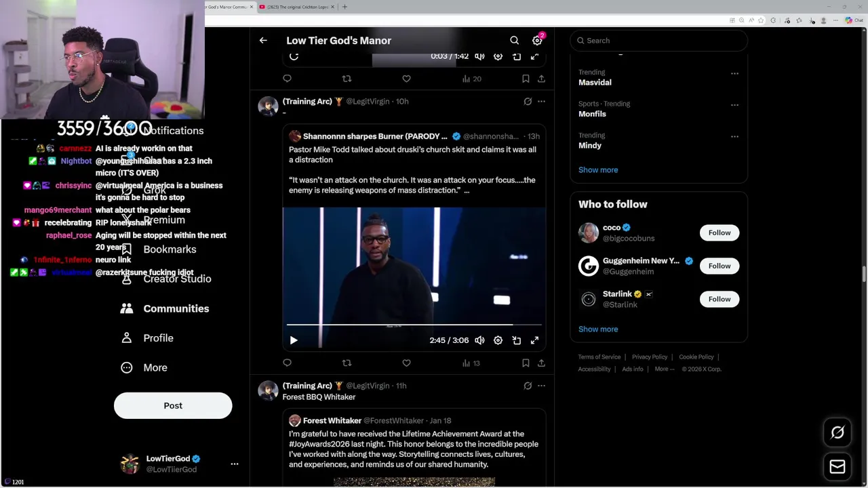This screenshot has width=868, height=488.
Task: Open options for Monfils trend
Action: (x=734, y=104)
